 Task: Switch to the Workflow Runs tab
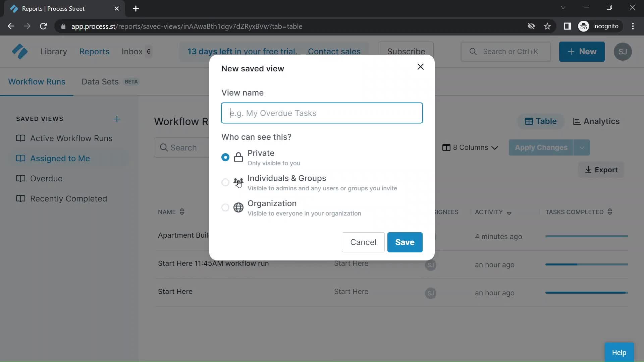tap(37, 81)
